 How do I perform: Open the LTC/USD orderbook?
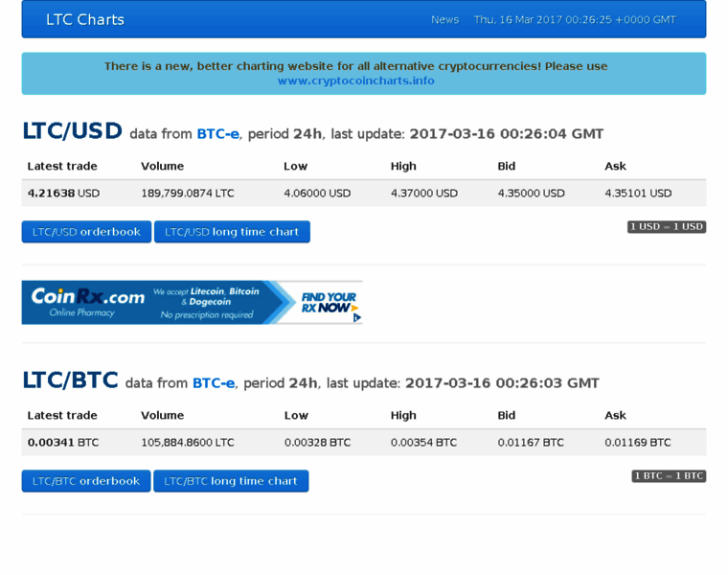pos(86,232)
